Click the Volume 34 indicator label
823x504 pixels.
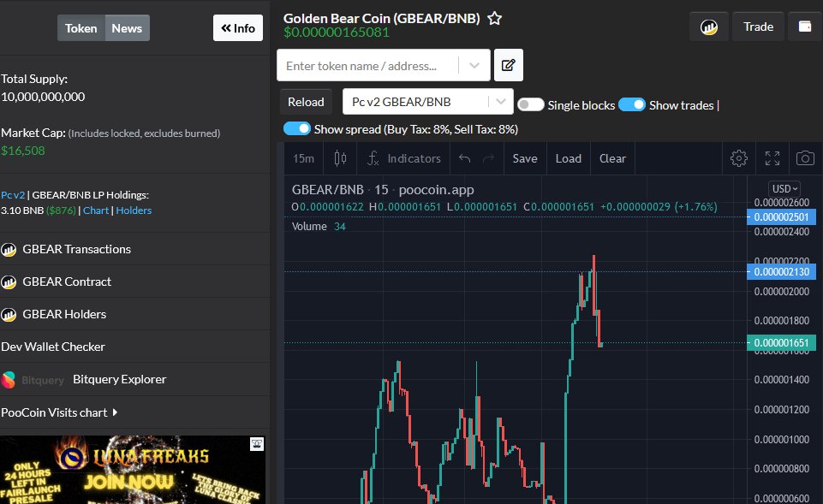tap(319, 227)
